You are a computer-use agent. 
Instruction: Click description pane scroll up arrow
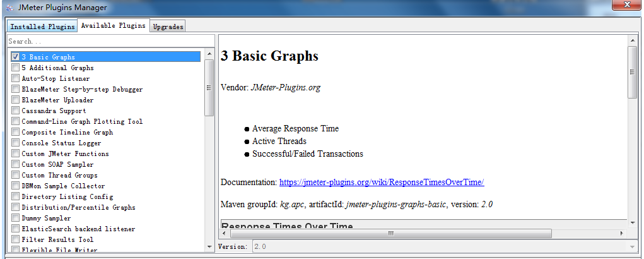tap(632, 40)
